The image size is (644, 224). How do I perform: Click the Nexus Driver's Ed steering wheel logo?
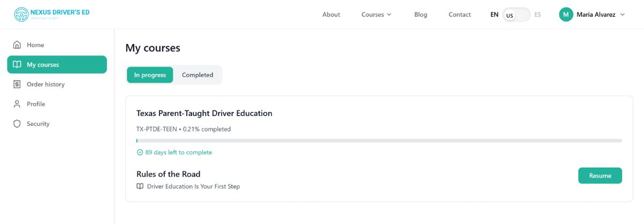point(21,15)
